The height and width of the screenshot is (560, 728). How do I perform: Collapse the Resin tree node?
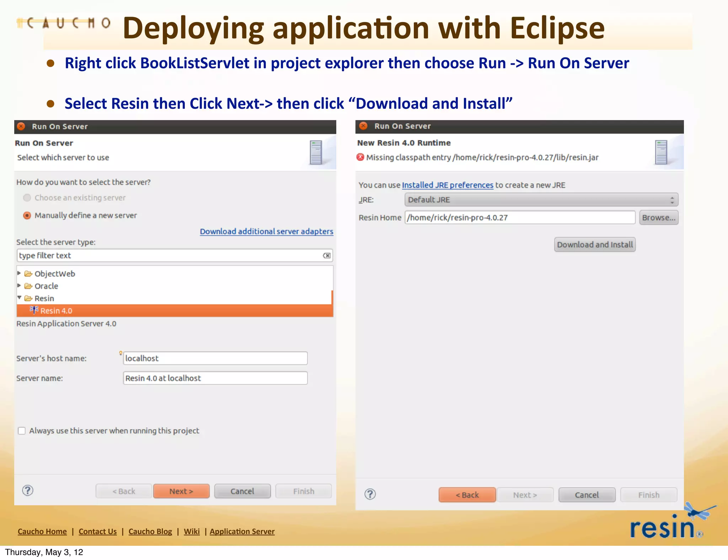point(19,298)
